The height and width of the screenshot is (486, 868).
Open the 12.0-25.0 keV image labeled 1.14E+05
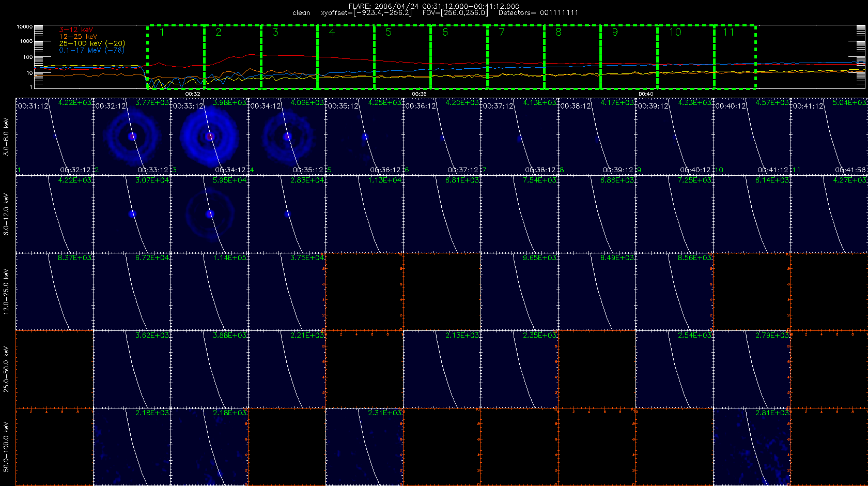(x=210, y=292)
